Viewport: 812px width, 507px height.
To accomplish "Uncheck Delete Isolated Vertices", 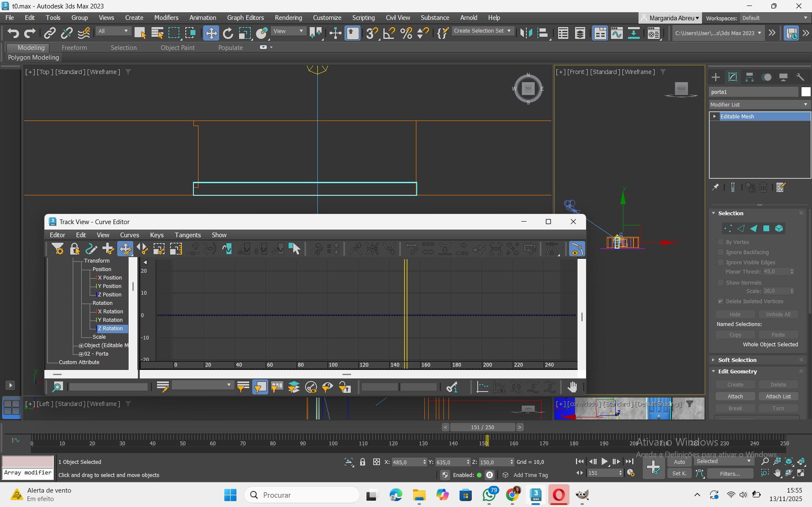I will (721, 301).
